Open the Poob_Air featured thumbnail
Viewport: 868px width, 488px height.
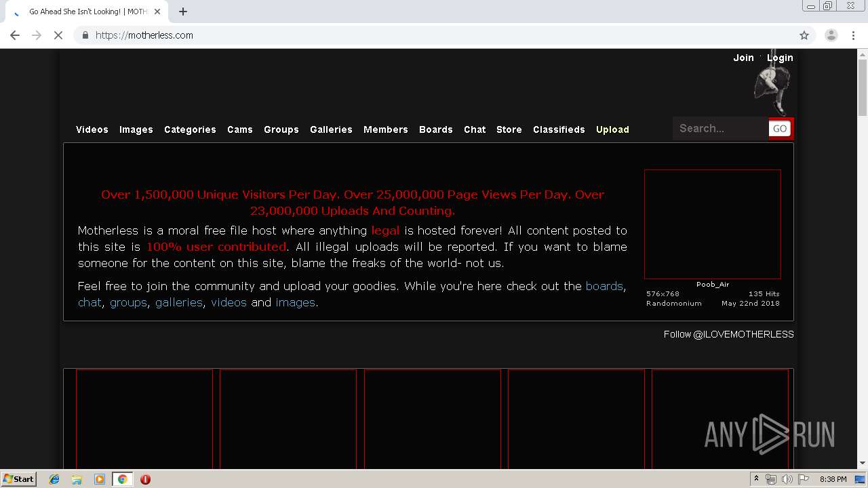point(713,224)
